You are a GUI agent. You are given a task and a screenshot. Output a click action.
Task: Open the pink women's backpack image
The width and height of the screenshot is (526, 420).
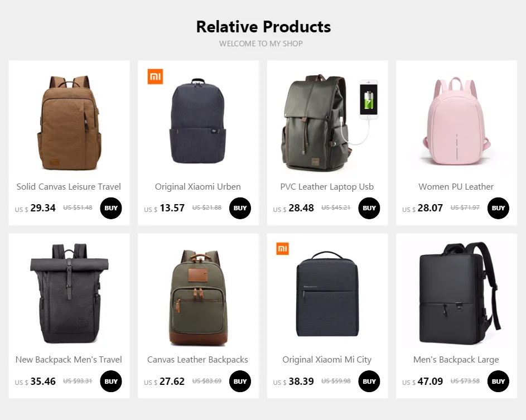[457, 122]
